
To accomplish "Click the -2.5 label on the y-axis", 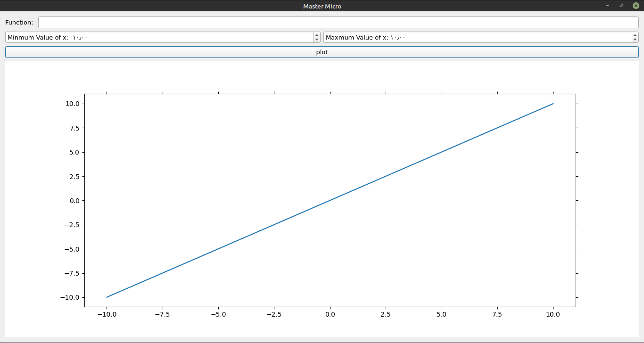I will (71, 225).
